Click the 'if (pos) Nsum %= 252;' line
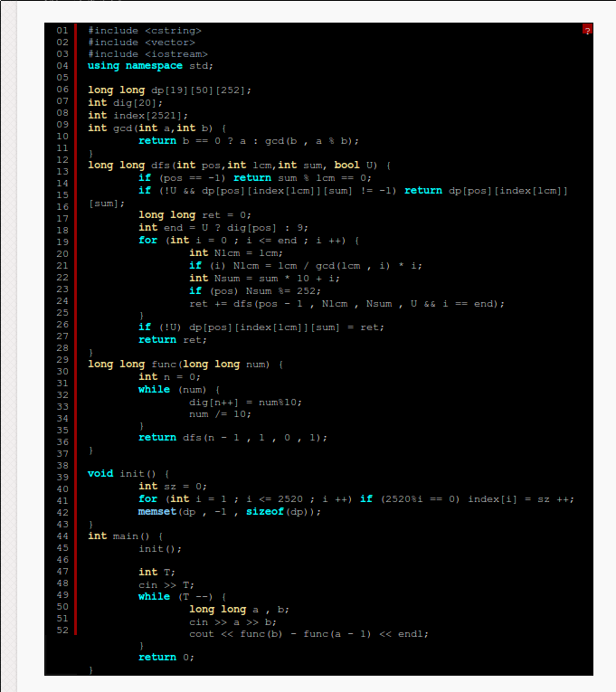This screenshot has width=616, height=692. (x=255, y=291)
